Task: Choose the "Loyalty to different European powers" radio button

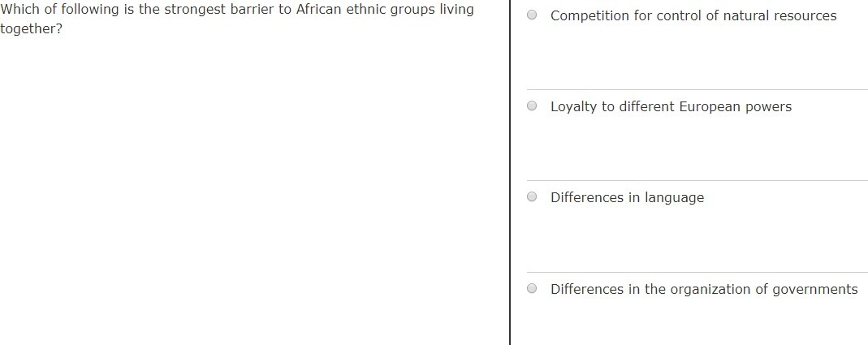Action: [532, 106]
